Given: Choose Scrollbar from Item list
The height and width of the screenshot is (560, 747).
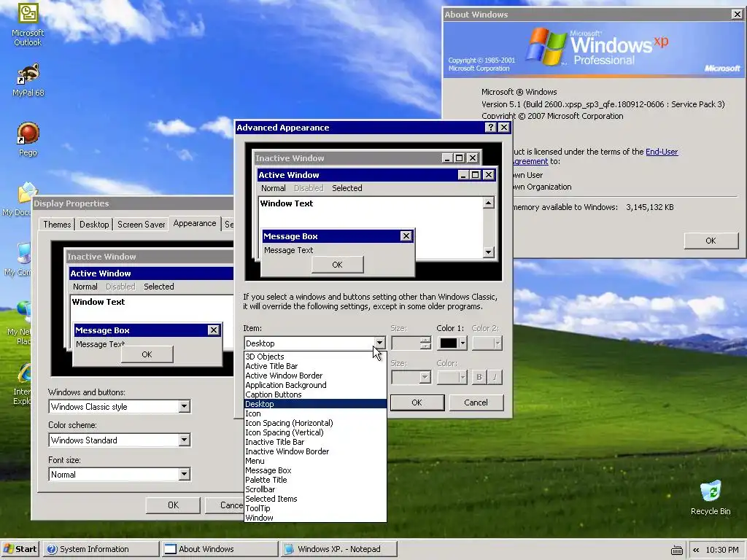Looking at the screenshot, I should [315, 489].
